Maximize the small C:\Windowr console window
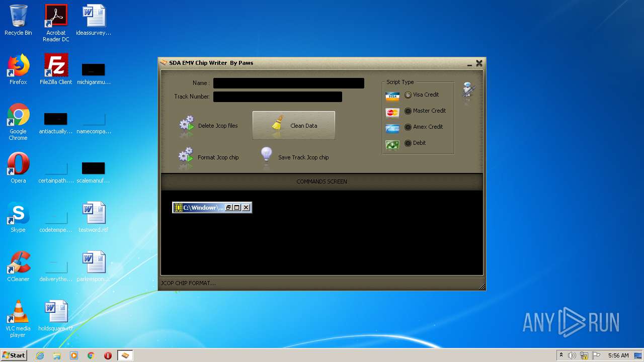This screenshot has height=362, width=644. 237,208
